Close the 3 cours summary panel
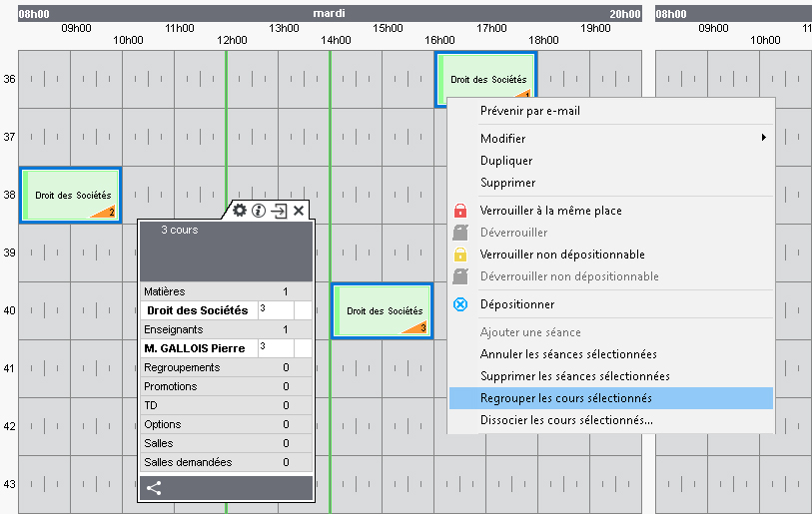 click(299, 211)
